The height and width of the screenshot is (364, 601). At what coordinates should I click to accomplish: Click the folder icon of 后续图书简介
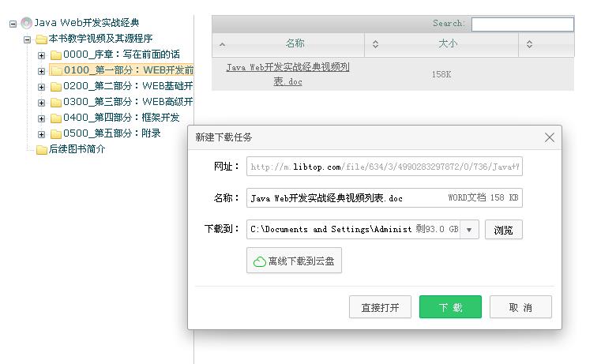coord(42,149)
